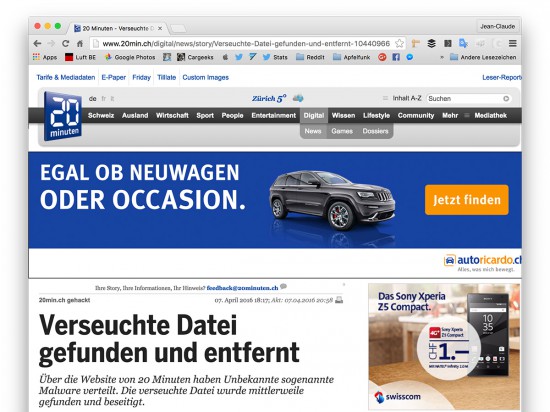Open the Friday link
Image resolution: width=550 pixels, height=412 pixels.
pos(141,77)
